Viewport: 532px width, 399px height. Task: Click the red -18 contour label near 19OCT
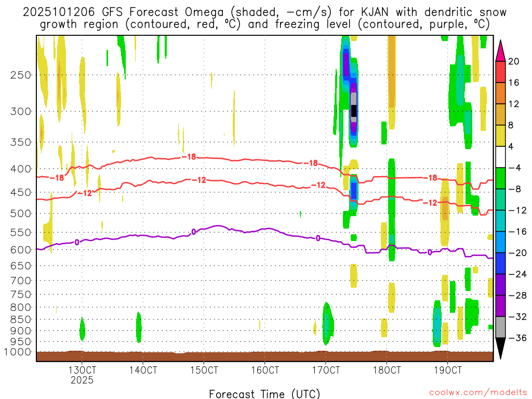click(431, 178)
